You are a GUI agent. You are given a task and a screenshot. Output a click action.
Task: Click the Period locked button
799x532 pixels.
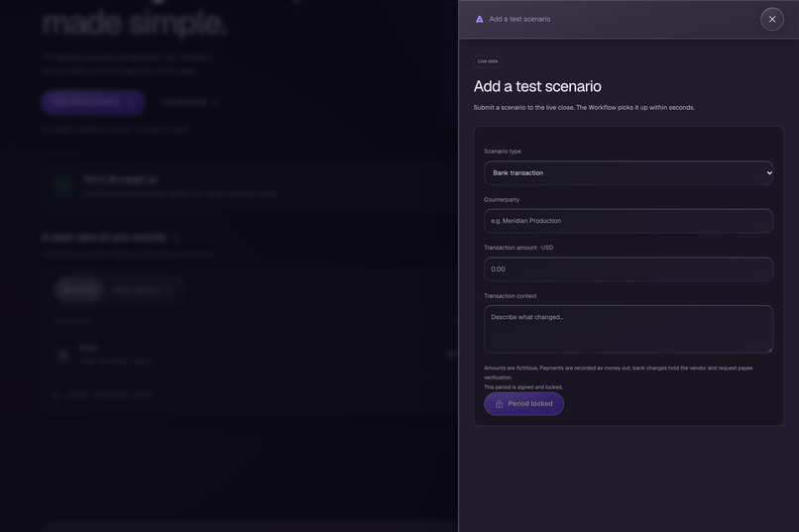[523, 404]
